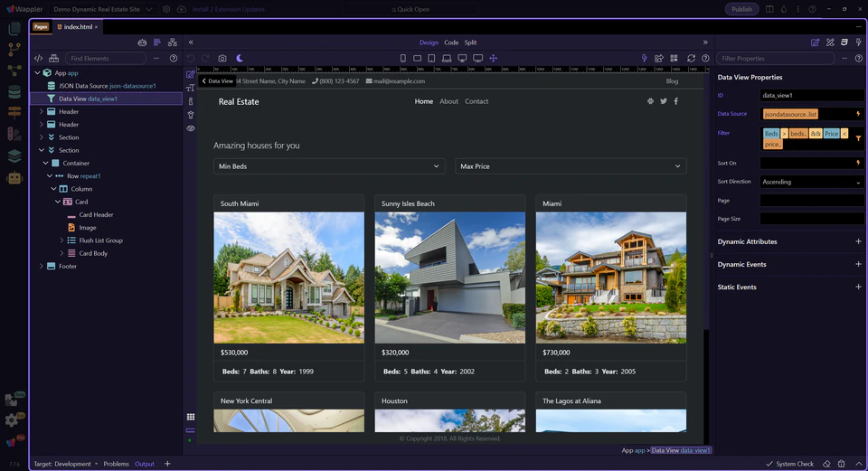Select the mobile phone viewport icon
868x471 pixels.
click(x=402, y=58)
